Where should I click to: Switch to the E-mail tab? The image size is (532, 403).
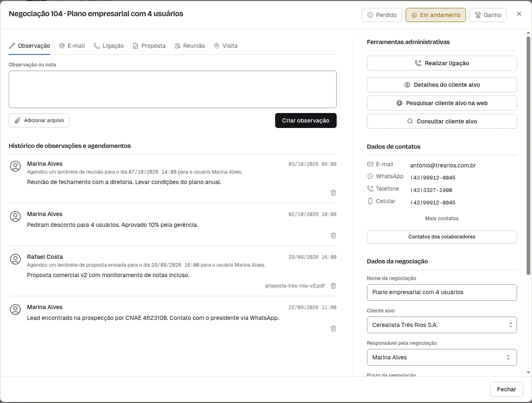72,46
